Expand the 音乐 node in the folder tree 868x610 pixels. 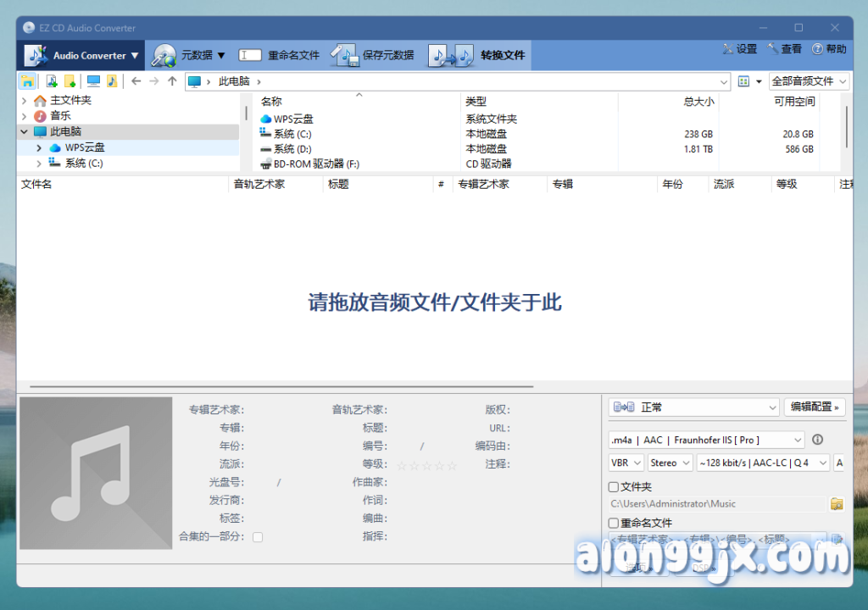[x=25, y=116]
